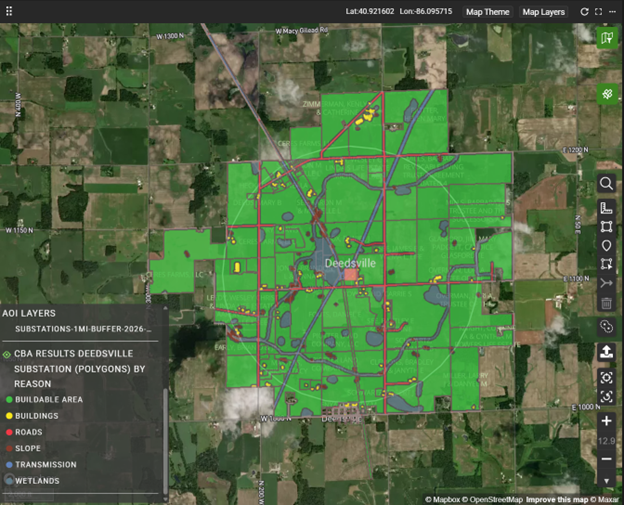Image resolution: width=624 pixels, height=505 pixels.
Task: Click the green map layers icon
Action: coord(606,39)
